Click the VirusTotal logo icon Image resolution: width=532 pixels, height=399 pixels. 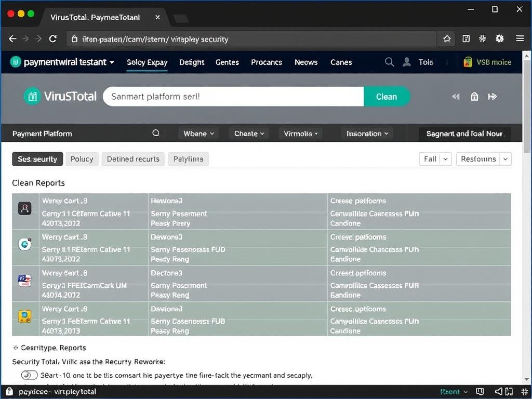[x=32, y=96]
